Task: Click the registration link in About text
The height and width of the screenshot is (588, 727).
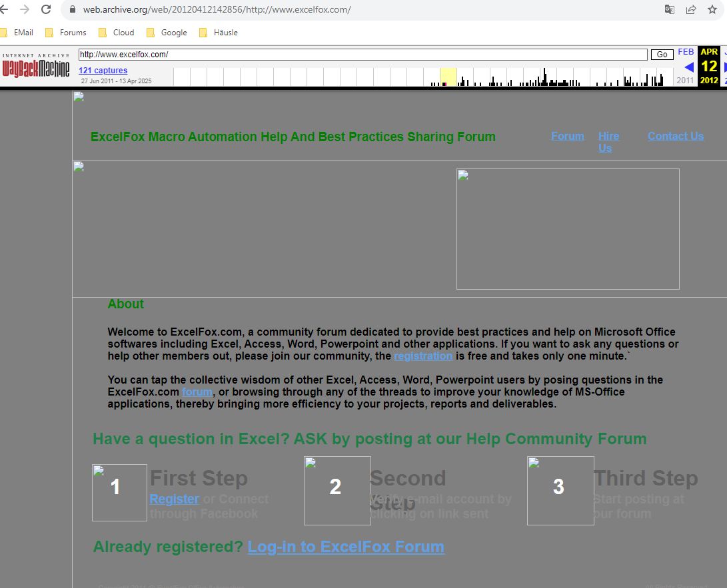Action: pos(423,356)
